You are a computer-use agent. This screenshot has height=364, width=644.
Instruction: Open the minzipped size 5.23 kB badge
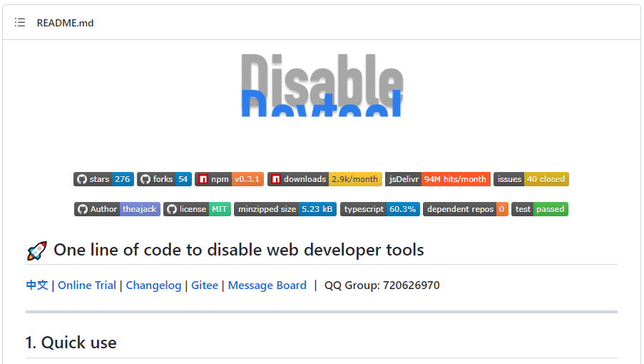[285, 209]
